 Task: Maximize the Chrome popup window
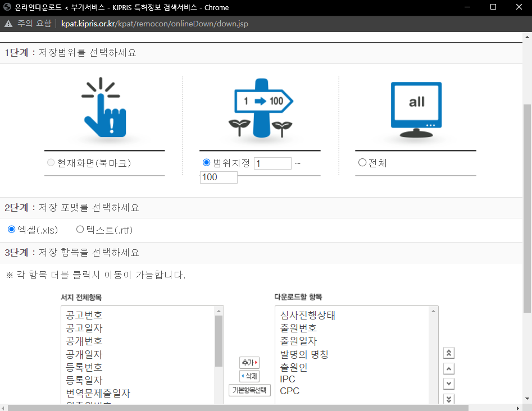point(493,7)
